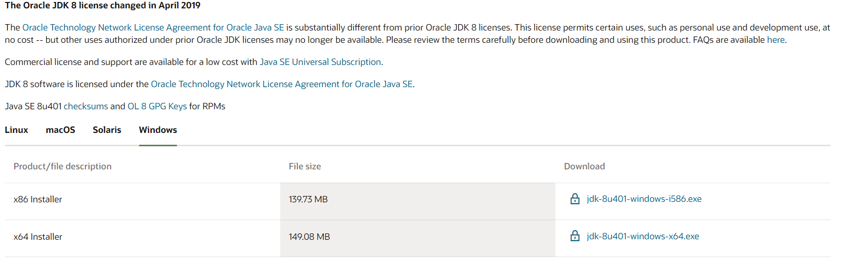Click the lock icon beside the x64 download
The width and height of the screenshot is (868, 258).
click(575, 236)
